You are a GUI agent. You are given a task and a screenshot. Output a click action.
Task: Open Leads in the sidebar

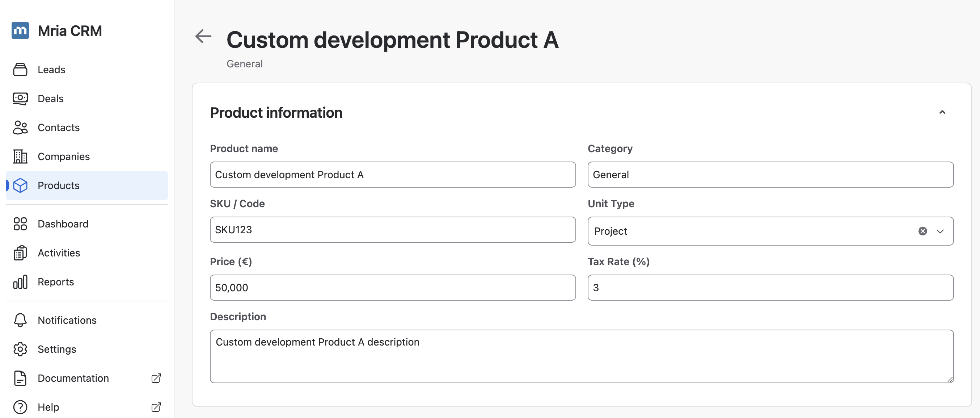pos(87,70)
